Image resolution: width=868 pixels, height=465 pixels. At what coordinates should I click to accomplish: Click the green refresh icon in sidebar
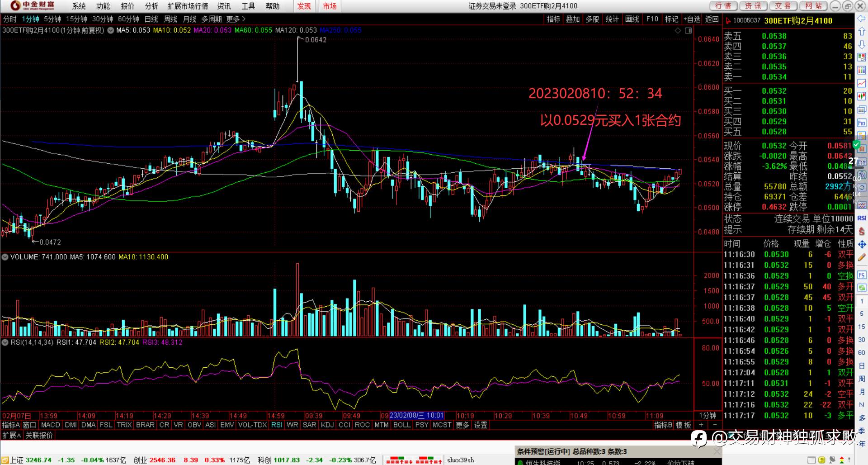point(862,287)
